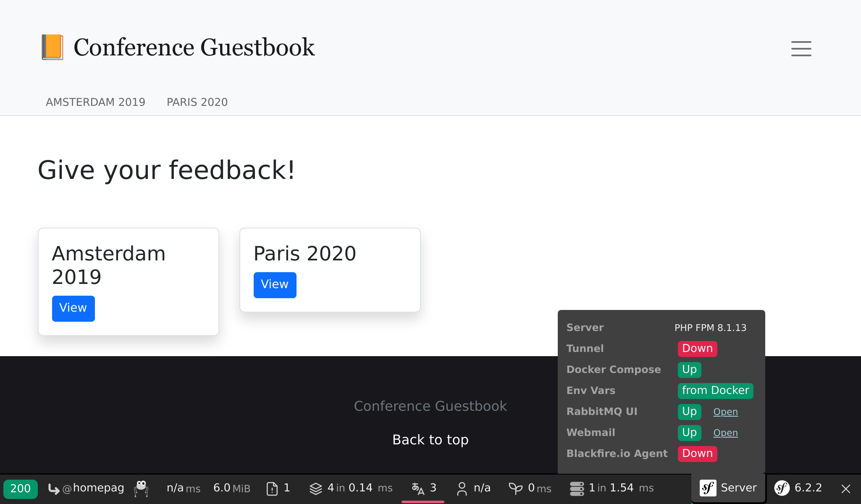The height and width of the screenshot is (504, 861).
Task: Open the hamburger menu
Action: pyautogui.click(x=801, y=48)
